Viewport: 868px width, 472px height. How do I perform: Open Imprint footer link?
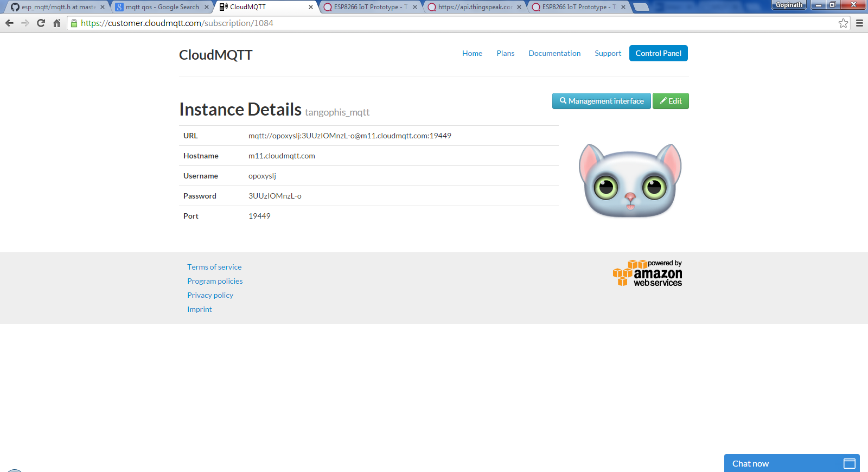(200, 309)
